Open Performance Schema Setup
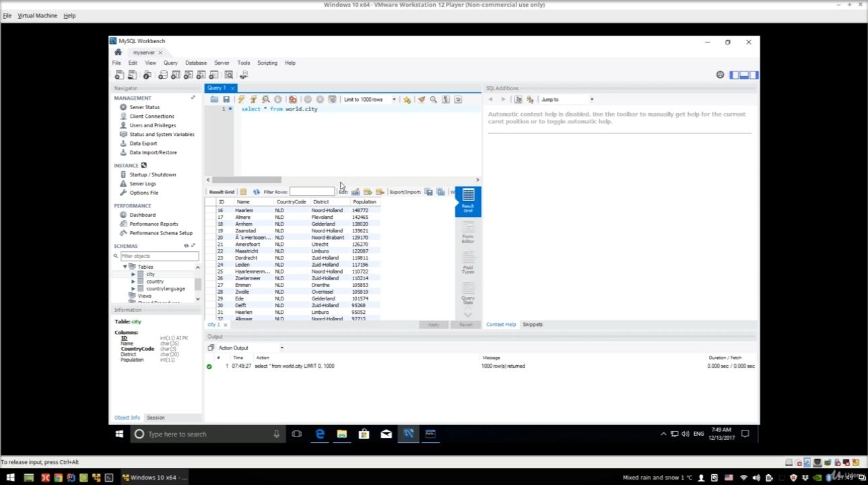Viewport: 868px width, 485px height. [161, 233]
